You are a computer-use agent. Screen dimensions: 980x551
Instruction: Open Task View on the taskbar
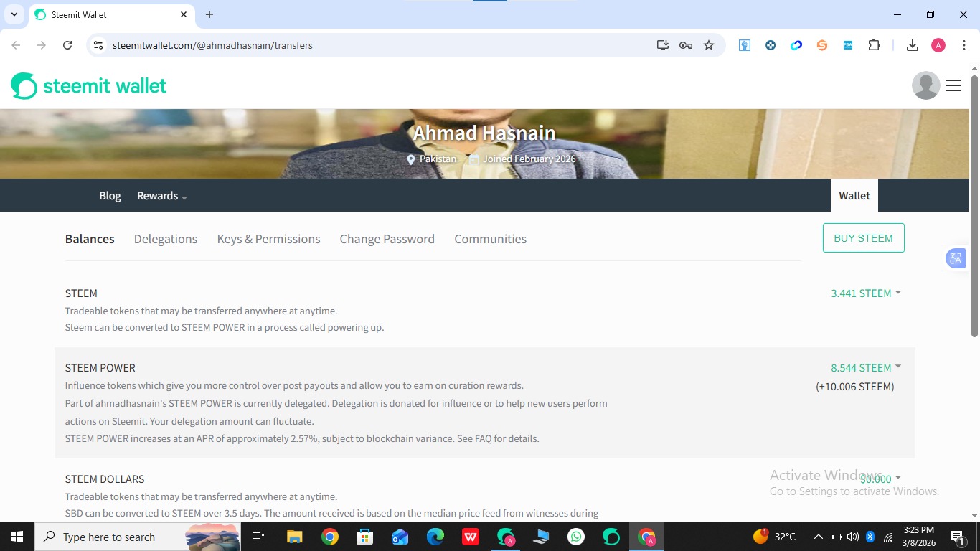pyautogui.click(x=258, y=537)
